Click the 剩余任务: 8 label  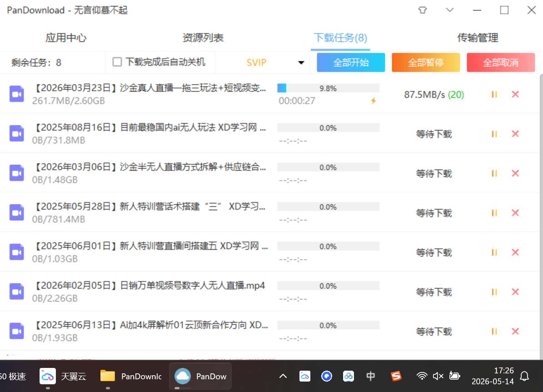click(36, 63)
